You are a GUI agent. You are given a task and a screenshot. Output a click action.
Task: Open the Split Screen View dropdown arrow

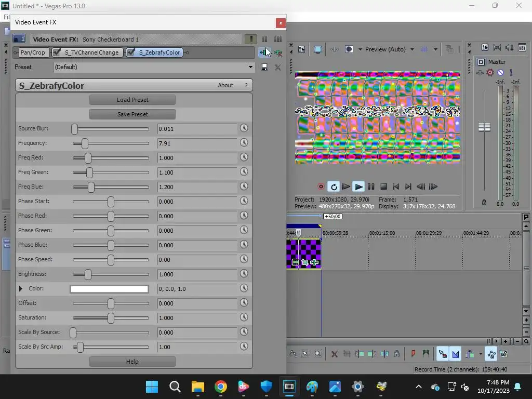(x=360, y=49)
